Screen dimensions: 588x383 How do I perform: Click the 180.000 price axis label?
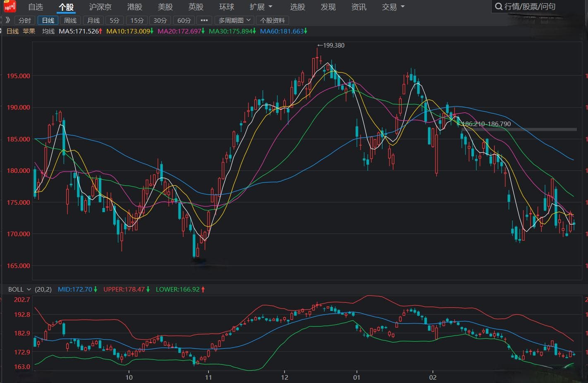18,171
